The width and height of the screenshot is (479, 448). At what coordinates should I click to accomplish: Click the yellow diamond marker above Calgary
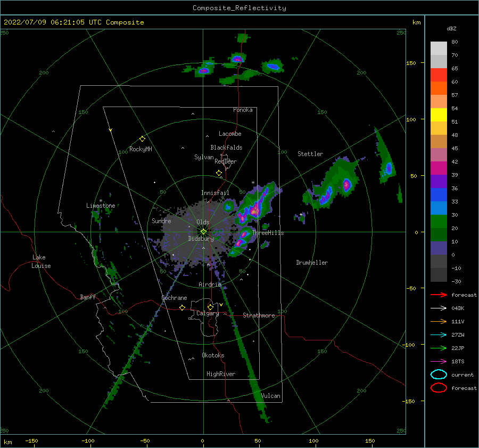coord(210,307)
